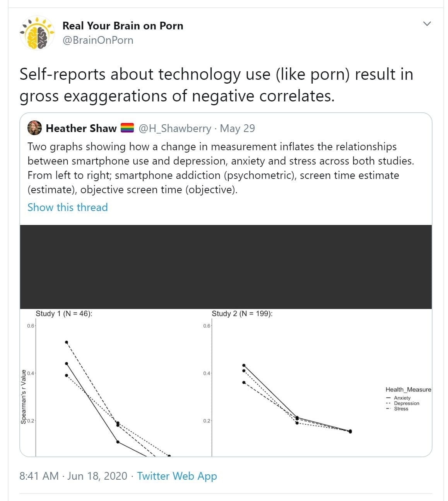The width and height of the screenshot is (448, 501).
Task: Click the brain logo profile avatar
Action: click(x=37, y=33)
